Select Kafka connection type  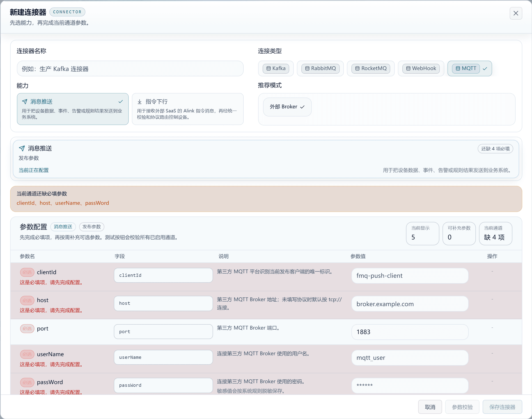click(x=276, y=68)
